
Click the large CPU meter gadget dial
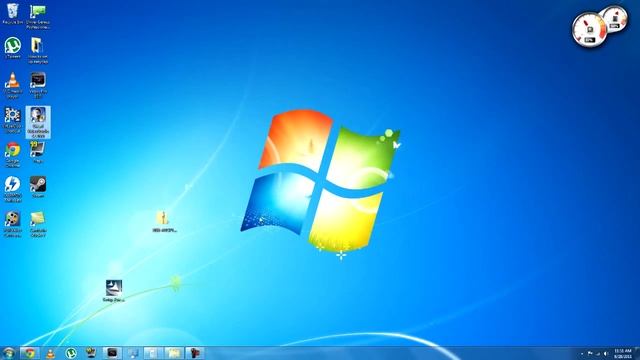click(x=589, y=29)
